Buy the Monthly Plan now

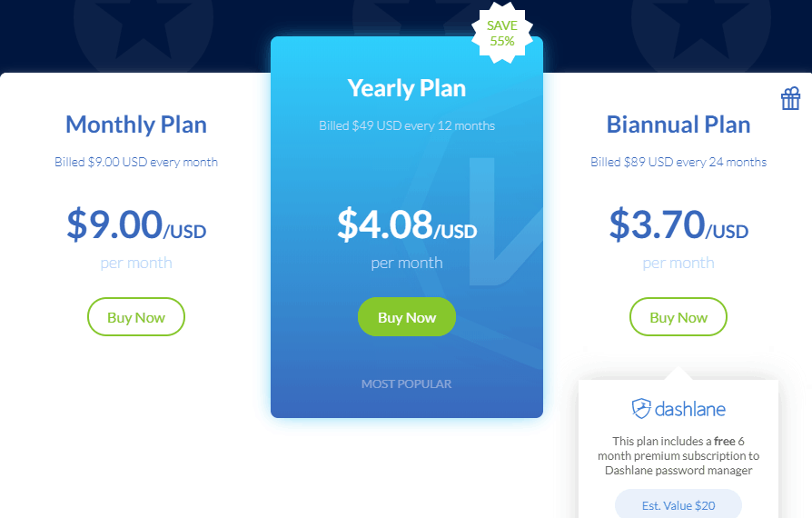coord(136,316)
